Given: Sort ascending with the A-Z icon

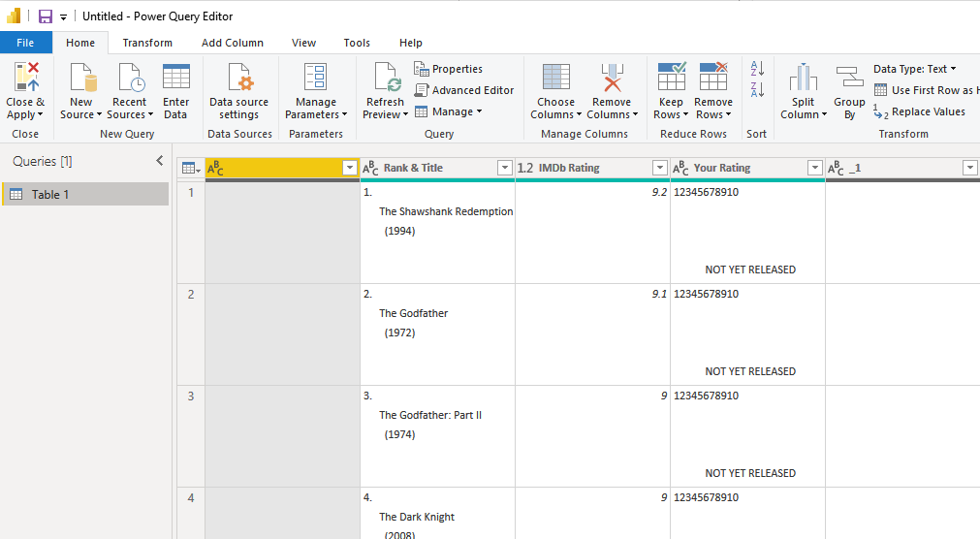Looking at the screenshot, I should [757, 69].
